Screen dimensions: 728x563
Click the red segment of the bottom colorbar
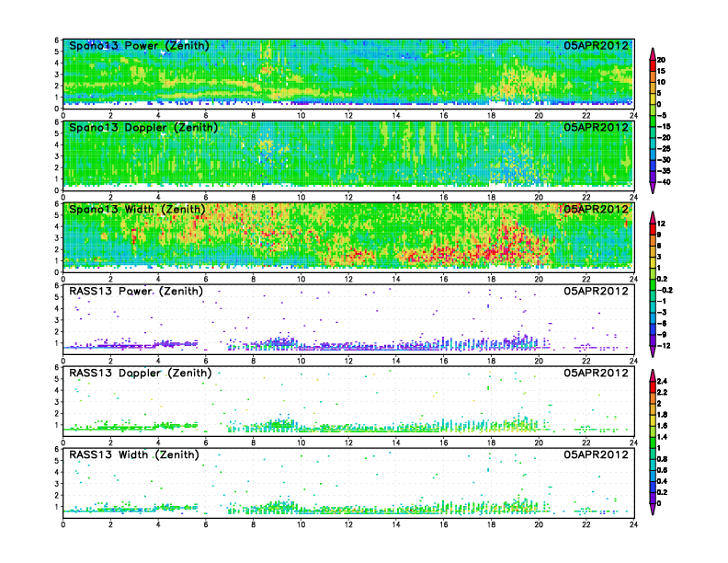pyautogui.click(x=653, y=387)
